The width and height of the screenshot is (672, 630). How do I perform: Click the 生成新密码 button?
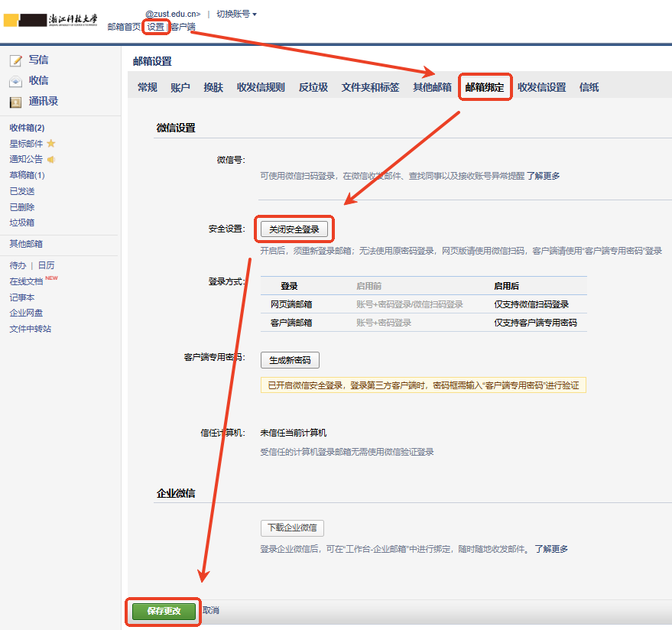[x=290, y=360]
